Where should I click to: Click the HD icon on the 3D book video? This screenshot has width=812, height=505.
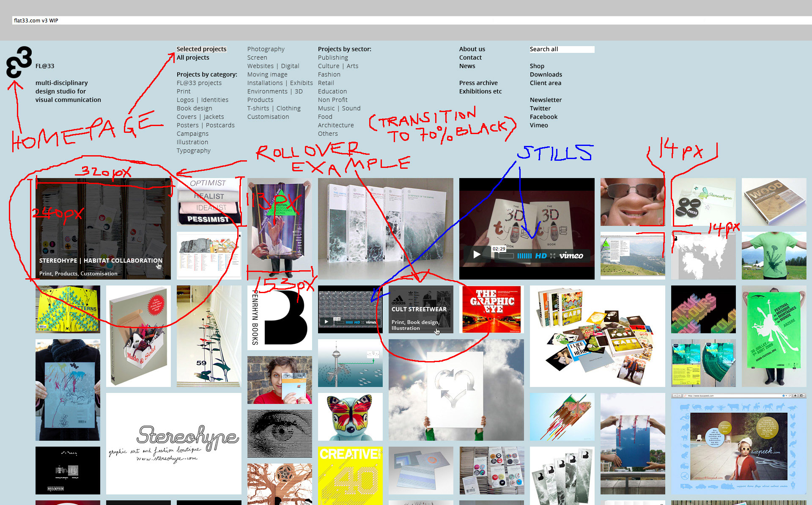tap(541, 256)
